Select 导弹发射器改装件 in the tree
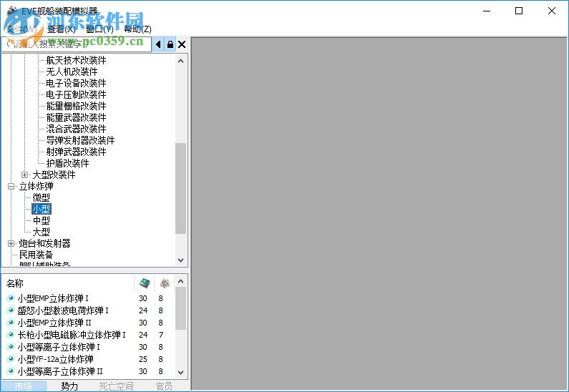569x392 pixels. (81, 140)
